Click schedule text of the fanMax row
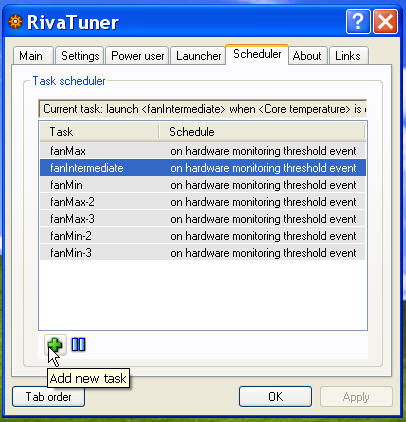 [263, 151]
